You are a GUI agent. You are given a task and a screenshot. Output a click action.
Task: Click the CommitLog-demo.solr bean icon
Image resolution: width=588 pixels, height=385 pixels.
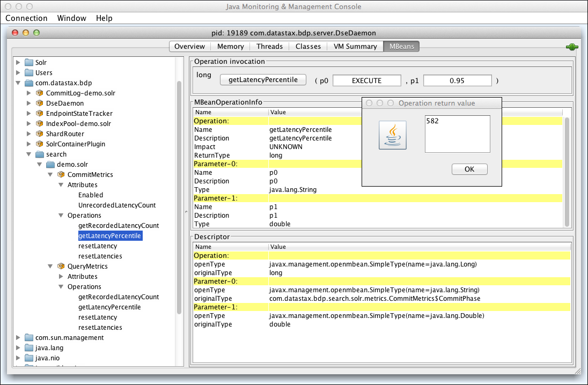point(39,93)
